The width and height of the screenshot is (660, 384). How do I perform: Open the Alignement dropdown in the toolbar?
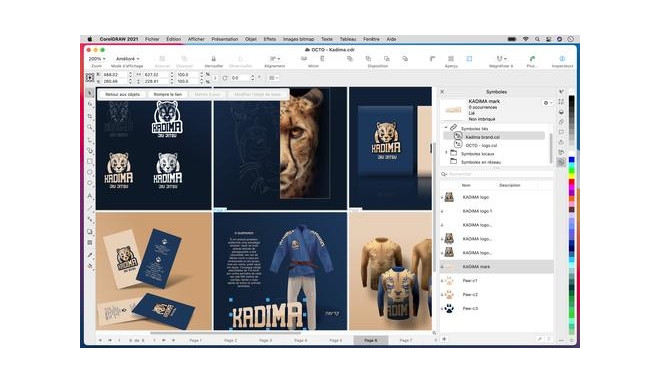[x=274, y=59]
